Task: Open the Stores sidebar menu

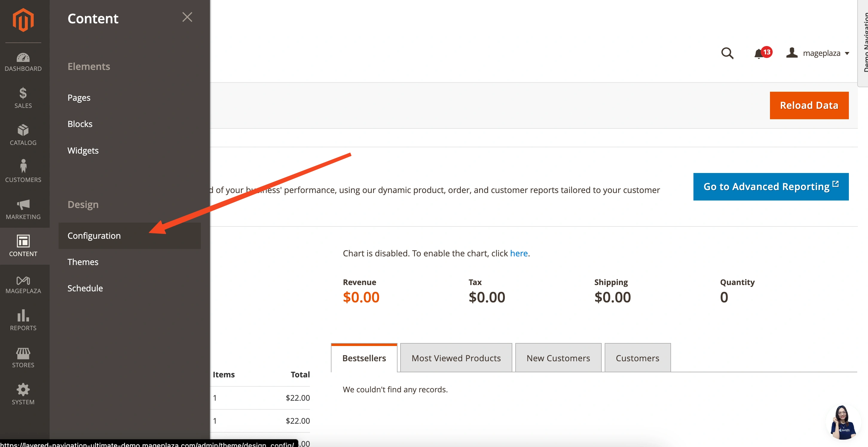Action: [23, 358]
